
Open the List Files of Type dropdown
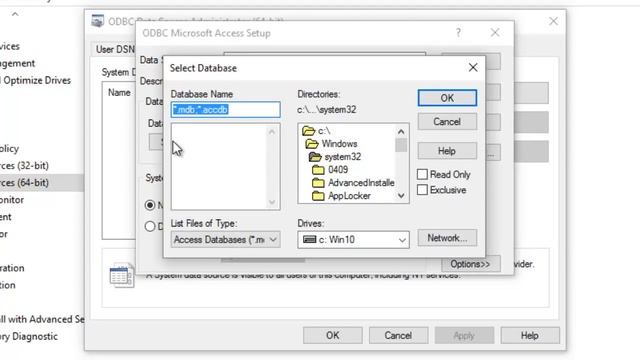coord(225,240)
